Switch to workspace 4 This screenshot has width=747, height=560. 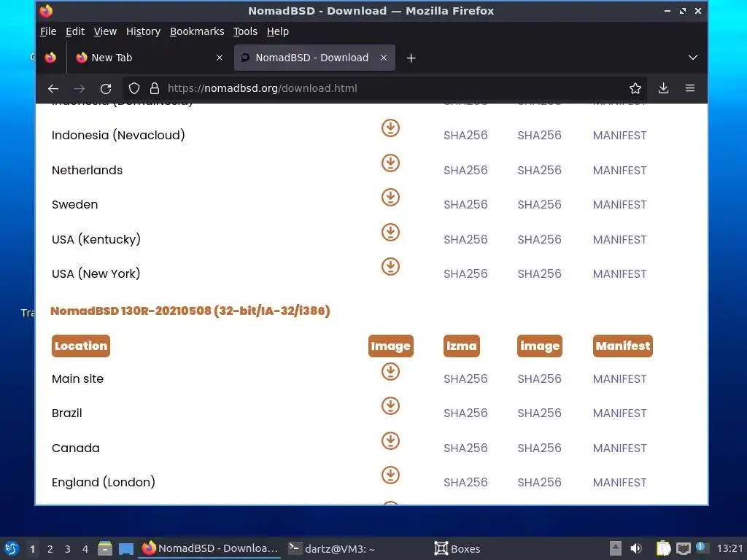85,549
